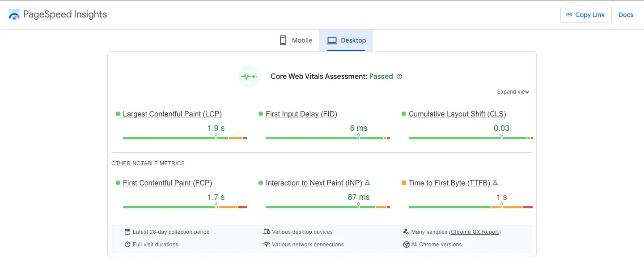The height and width of the screenshot is (258, 644).
Task: Click Expand view
Action: tap(513, 92)
